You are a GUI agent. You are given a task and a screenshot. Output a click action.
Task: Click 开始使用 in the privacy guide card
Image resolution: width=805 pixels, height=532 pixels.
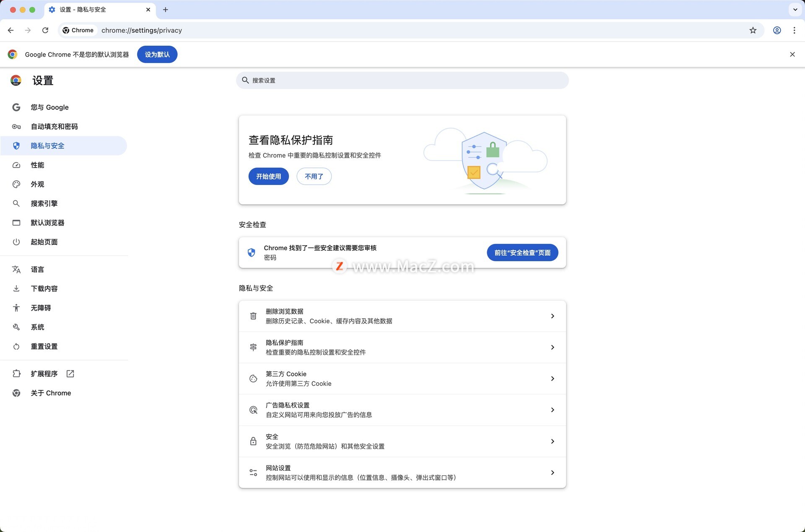(269, 176)
